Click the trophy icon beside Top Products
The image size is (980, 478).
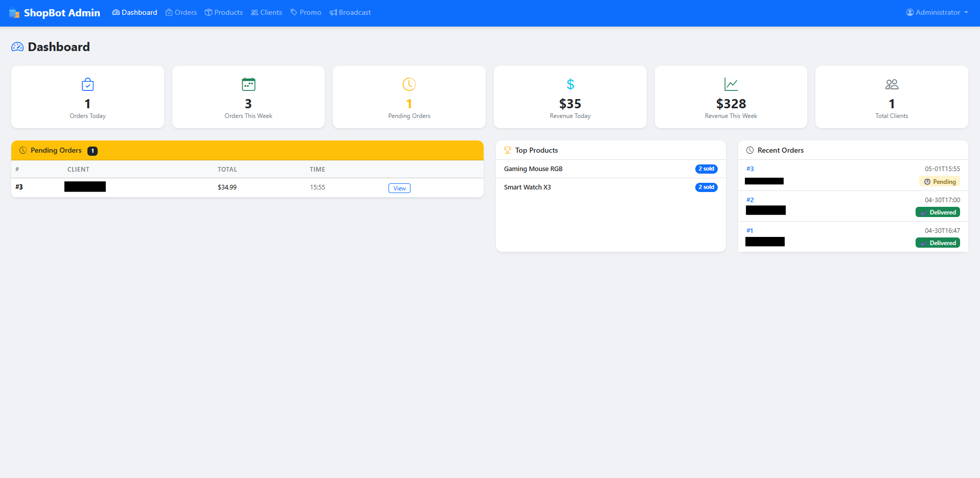pyautogui.click(x=508, y=150)
